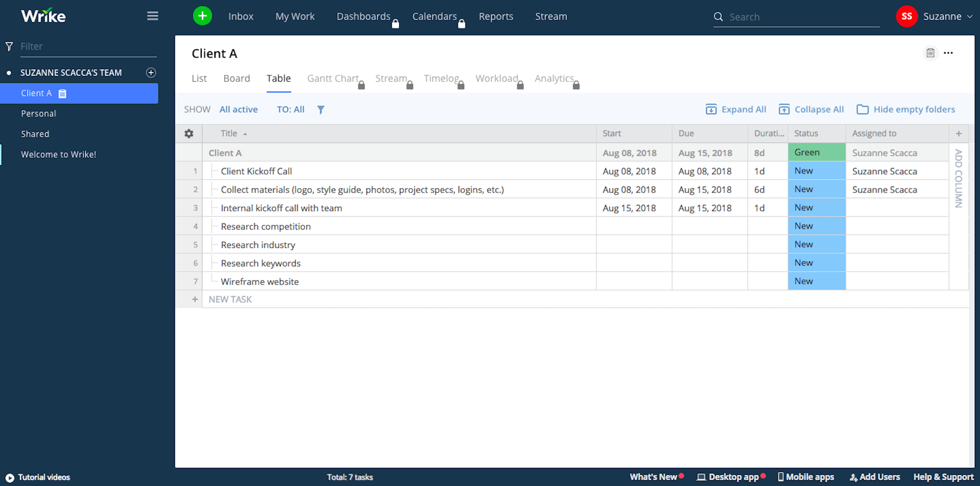Screen dimensions: 980x486
Task: Click NEW TASK to add a row
Action: coord(230,299)
